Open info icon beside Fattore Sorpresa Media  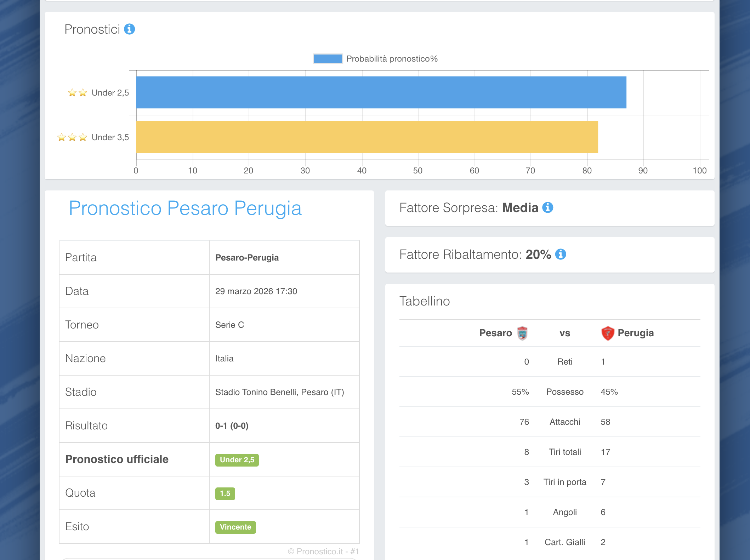pos(547,207)
